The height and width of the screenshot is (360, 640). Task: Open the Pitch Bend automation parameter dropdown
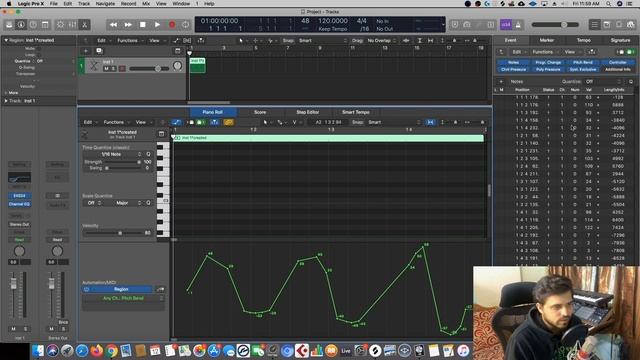click(123, 298)
